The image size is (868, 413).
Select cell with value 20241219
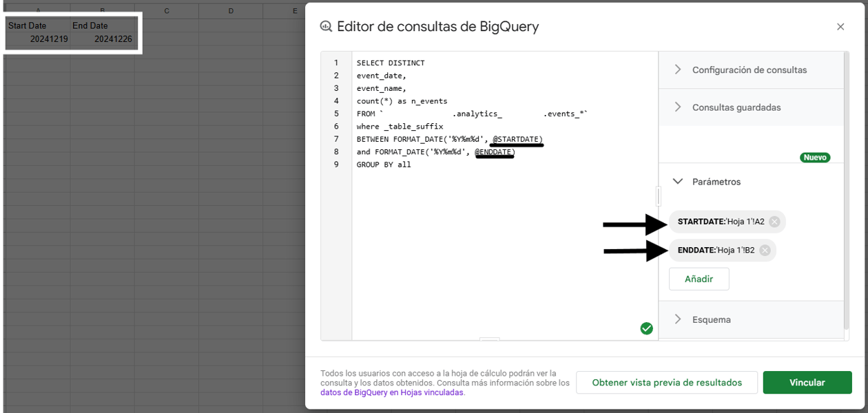tap(37, 39)
